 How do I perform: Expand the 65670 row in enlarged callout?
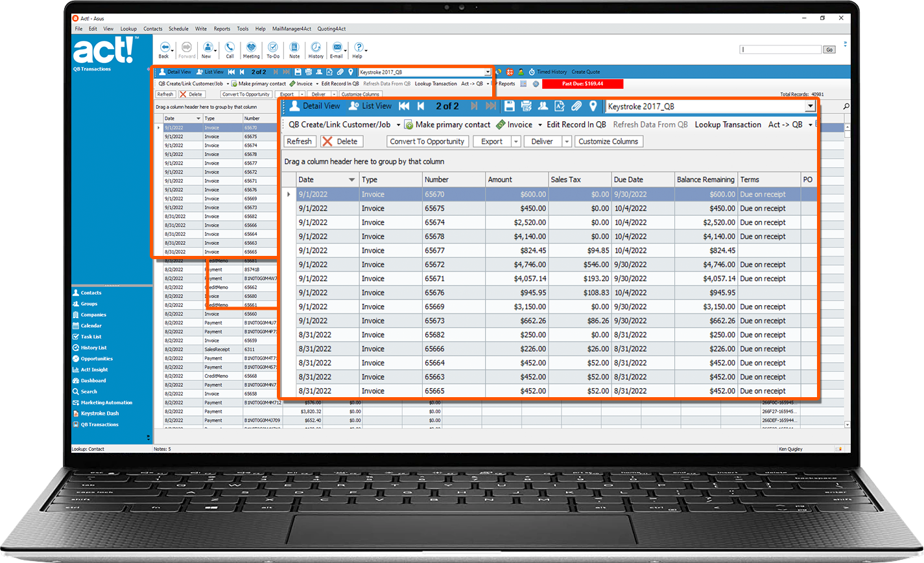click(289, 194)
